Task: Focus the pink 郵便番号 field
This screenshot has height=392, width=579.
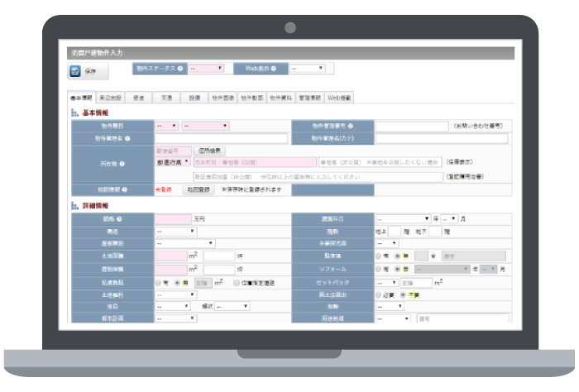Action: click(x=173, y=151)
